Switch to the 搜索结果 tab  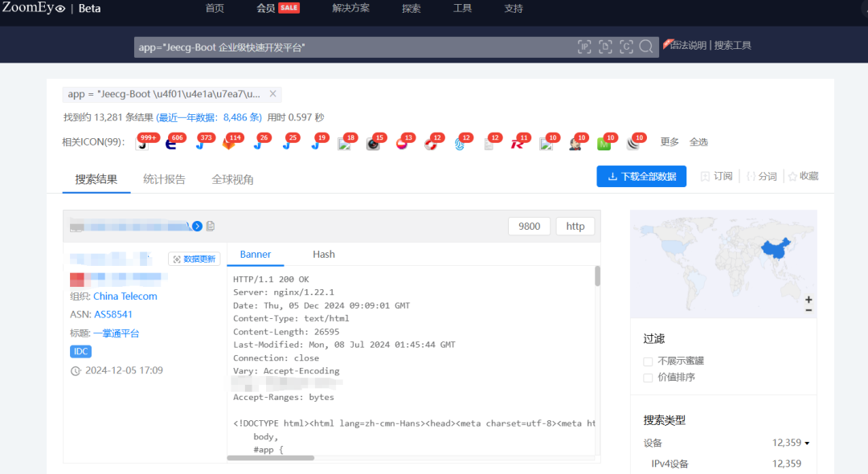96,179
